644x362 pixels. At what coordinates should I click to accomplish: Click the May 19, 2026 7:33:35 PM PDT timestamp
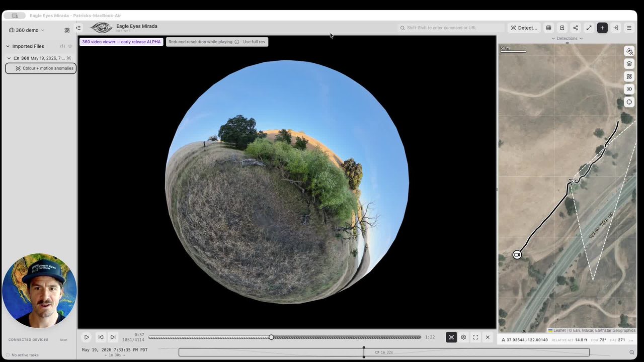(115, 349)
